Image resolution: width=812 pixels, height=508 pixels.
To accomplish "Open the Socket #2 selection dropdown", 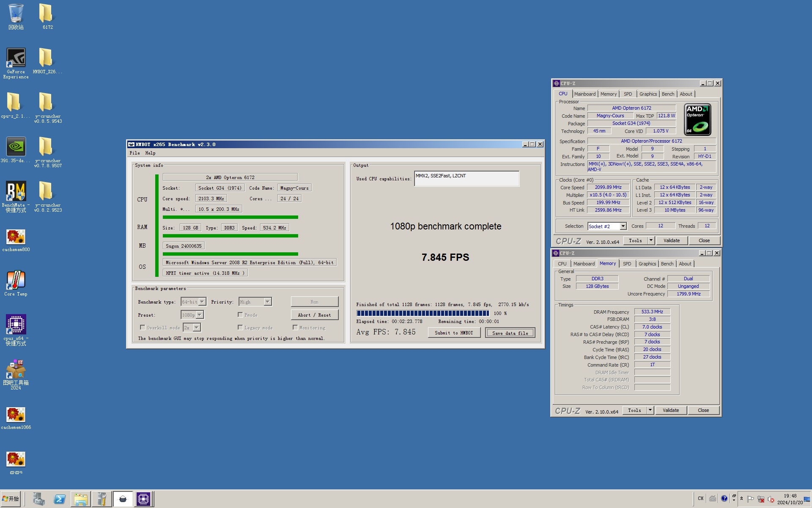I will 607,226.
